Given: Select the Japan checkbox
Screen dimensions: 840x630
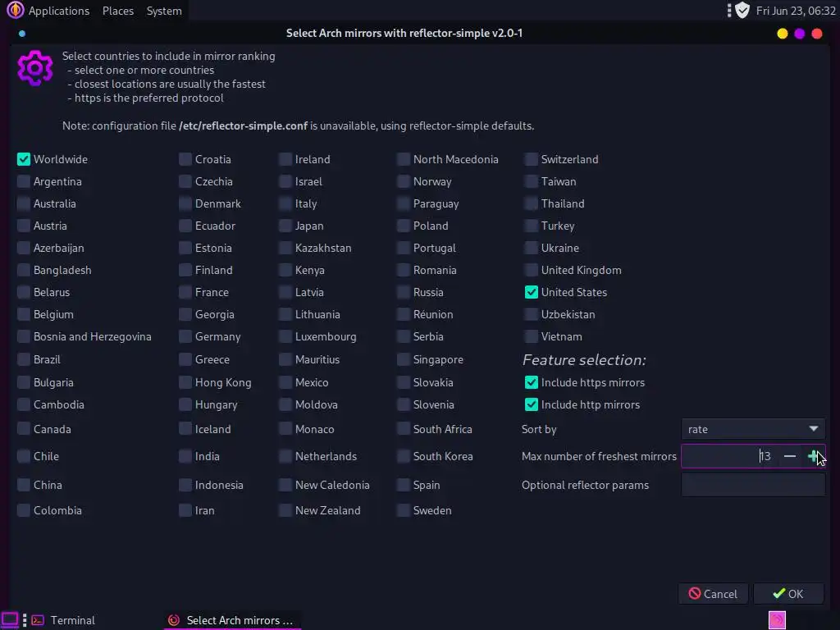Looking at the screenshot, I should coord(285,226).
